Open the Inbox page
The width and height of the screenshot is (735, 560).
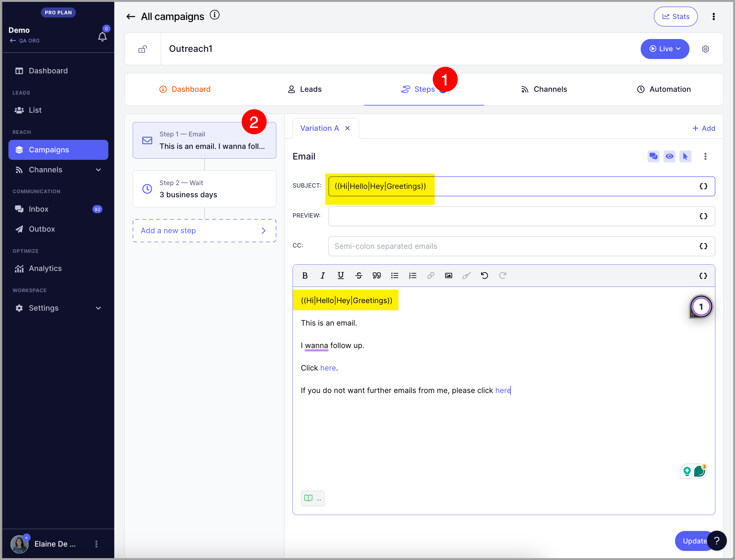coord(58,209)
